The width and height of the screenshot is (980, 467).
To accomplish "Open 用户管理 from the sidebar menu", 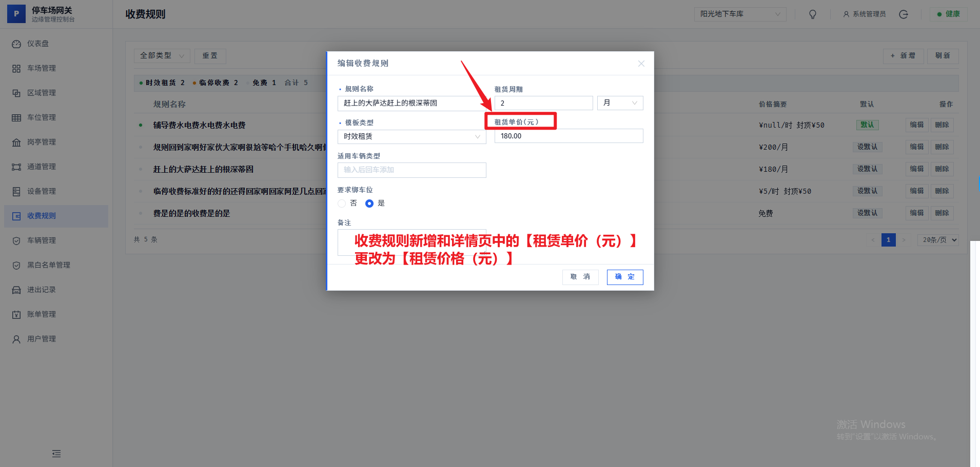I will tap(41, 338).
